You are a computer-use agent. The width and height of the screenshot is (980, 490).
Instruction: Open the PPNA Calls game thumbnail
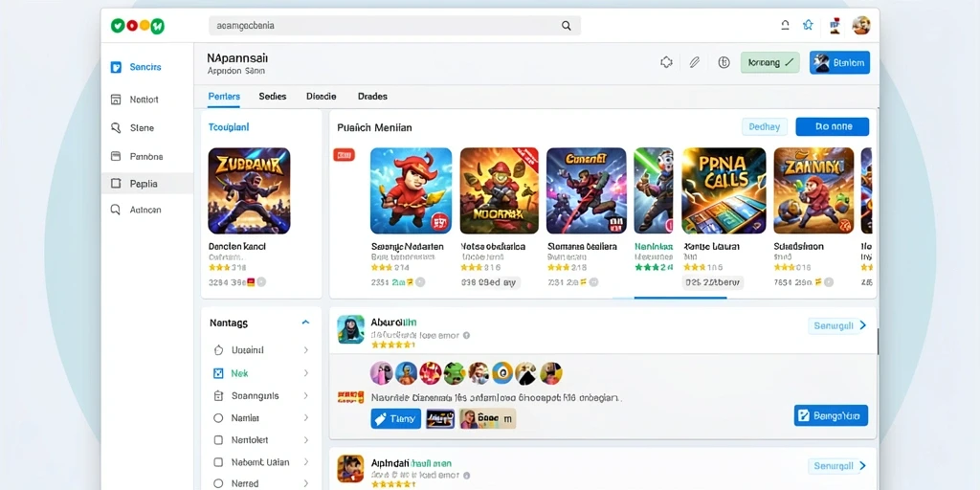pyautogui.click(x=724, y=190)
